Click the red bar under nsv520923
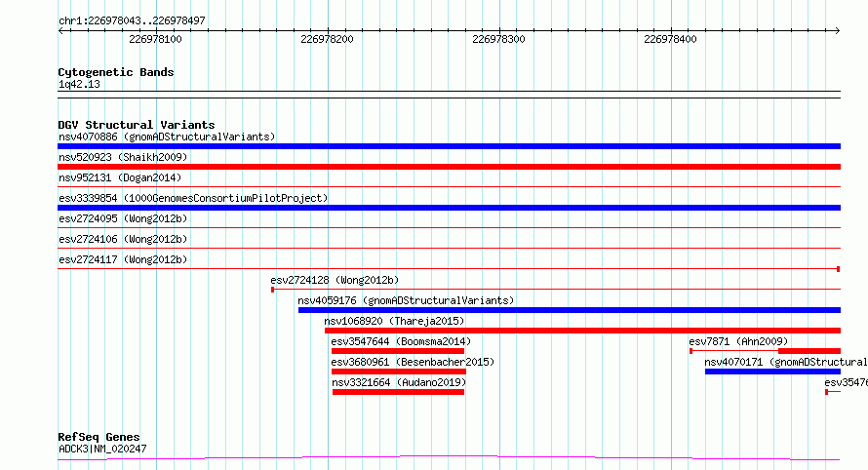This screenshot has width=868, height=470. click(449, 167)
